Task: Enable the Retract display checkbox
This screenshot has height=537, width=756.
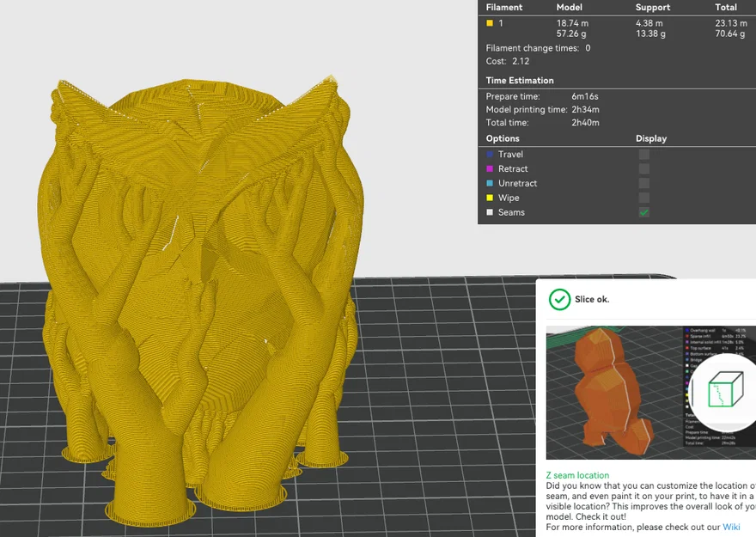Action: tap(643, 168)
